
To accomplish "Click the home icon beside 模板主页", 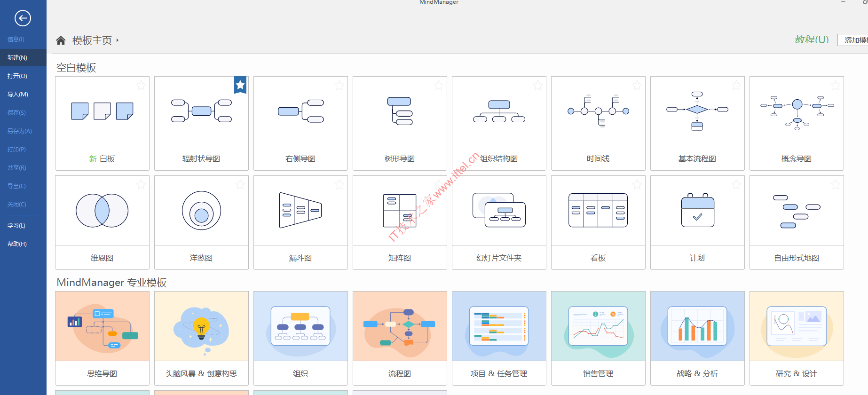I will tap(61, 40).
